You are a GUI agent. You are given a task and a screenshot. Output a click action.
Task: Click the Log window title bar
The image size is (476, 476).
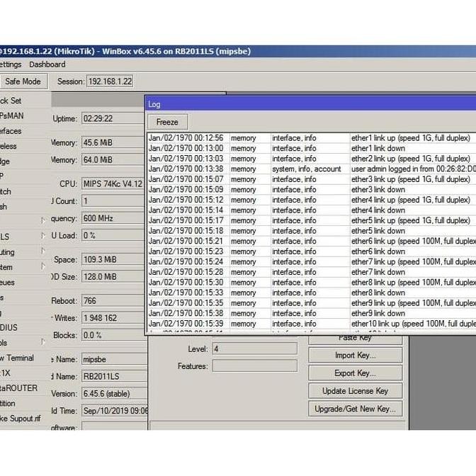point(311,104)
